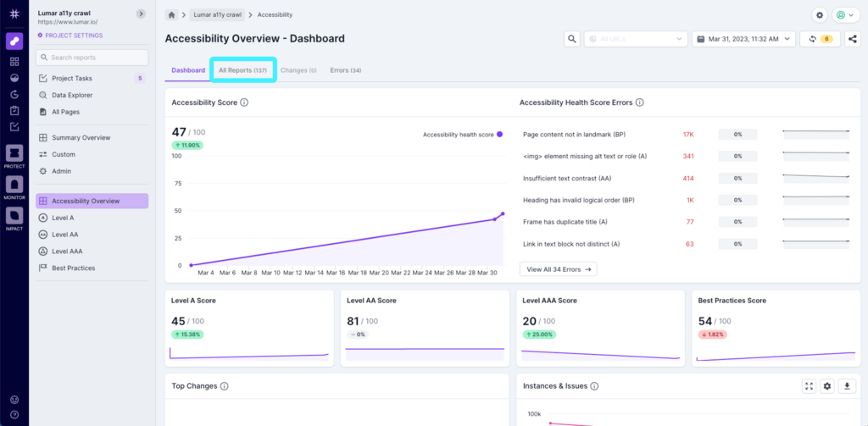Open the clipboard rail icon

[14, 111]
